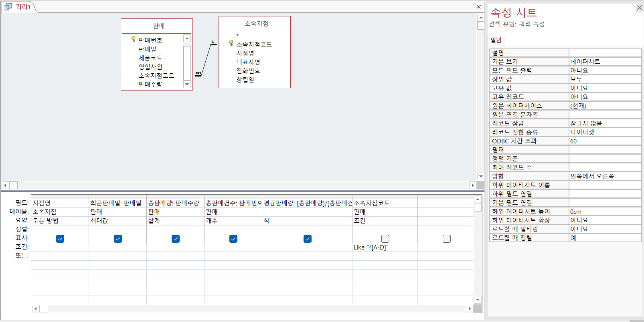This screenshot has height=322, width=644.
Task: Open the 요약 cell showing 묶는 방법
Action: 60,221
